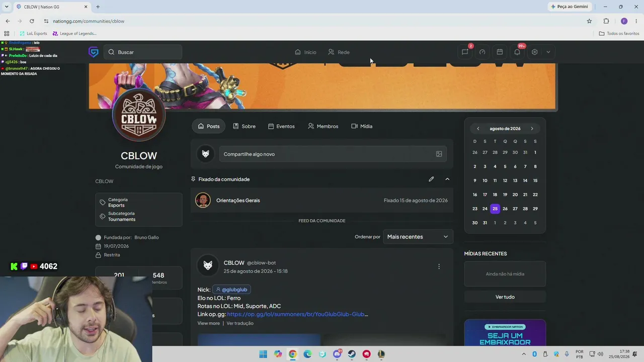
Task: Open the Chrome apps grid icon
Action: (7, 34)
